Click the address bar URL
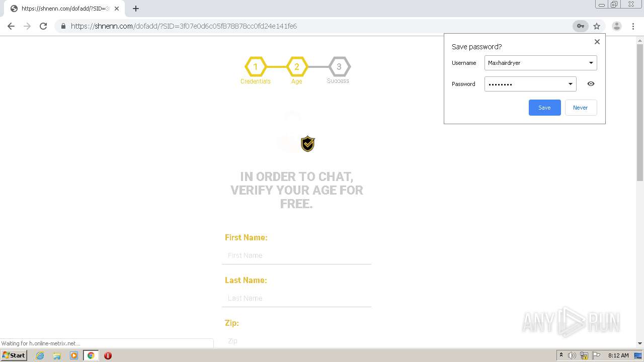644x362 pixels. coord(184,26)
